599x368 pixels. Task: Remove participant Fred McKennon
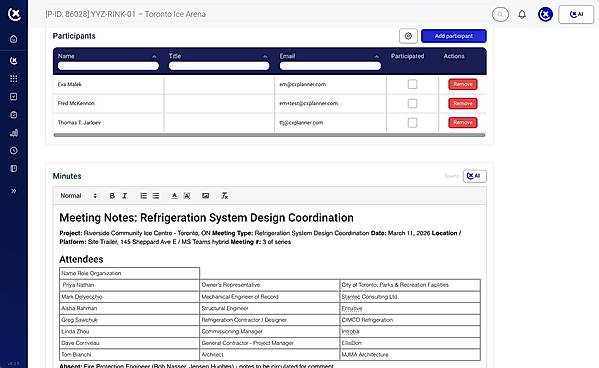tap(463, 103)
